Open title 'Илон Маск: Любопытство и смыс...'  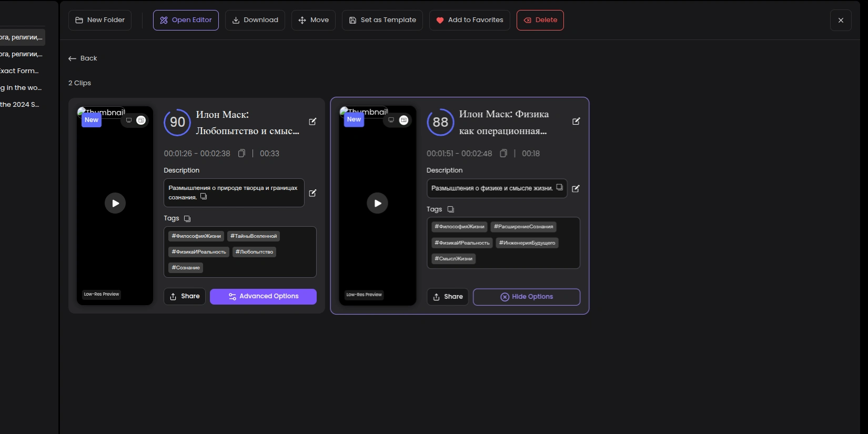click(x=248, y=123)
